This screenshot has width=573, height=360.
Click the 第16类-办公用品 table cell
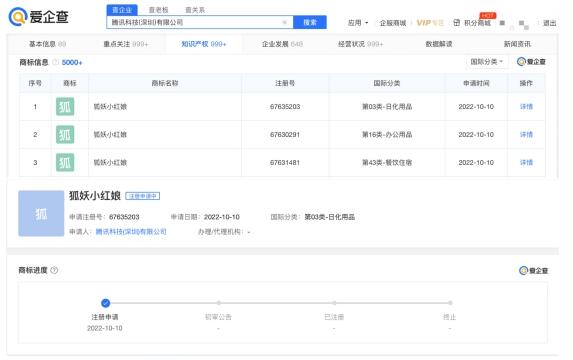pos(387,134)
